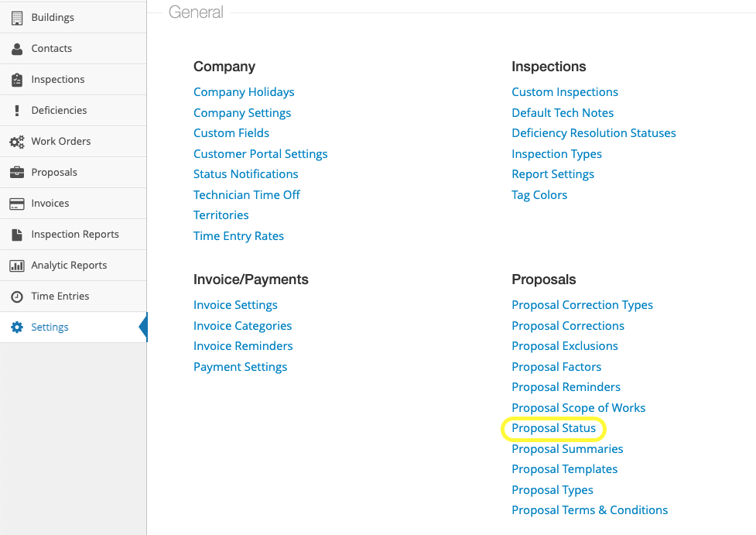Click the Settings gear icon
Image resolution: width=756 pixels, height=535 pixels.
pyautogui.click(x=17, y=328)
